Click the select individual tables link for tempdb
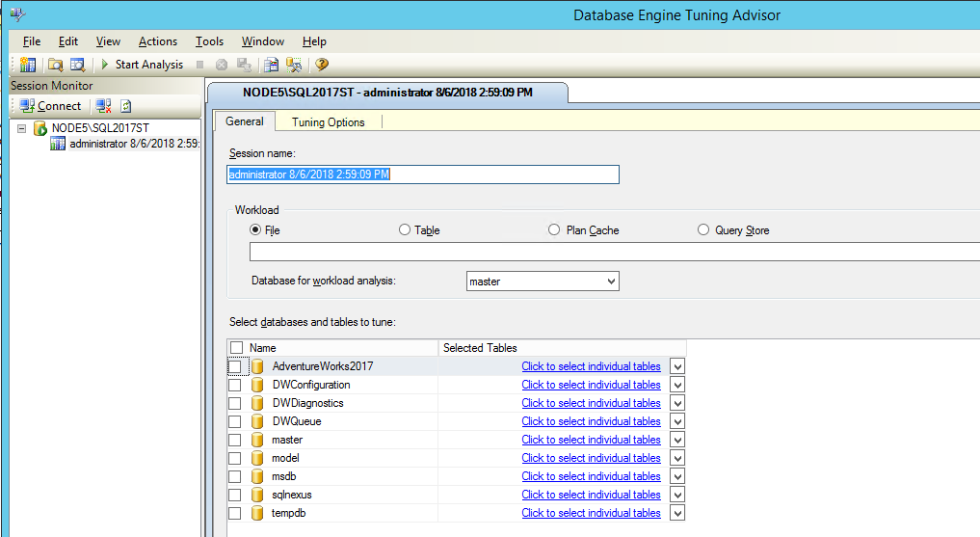Screen dimensions: 980x537 591,513
